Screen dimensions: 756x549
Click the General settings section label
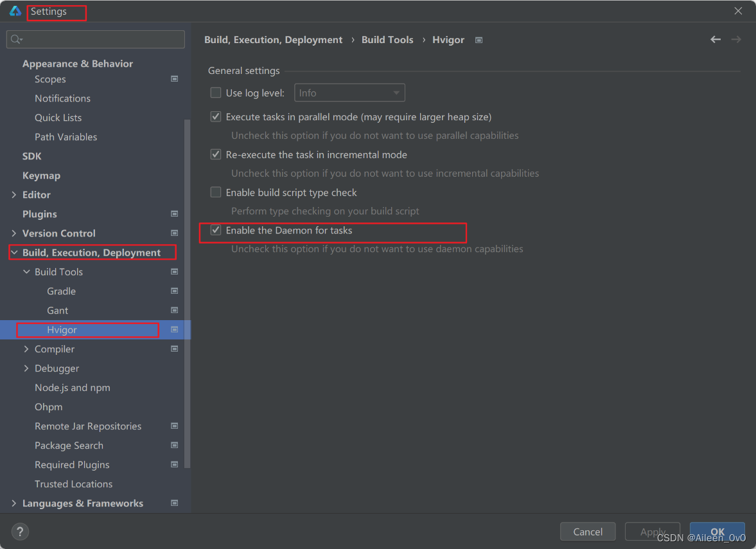(244, 71)
